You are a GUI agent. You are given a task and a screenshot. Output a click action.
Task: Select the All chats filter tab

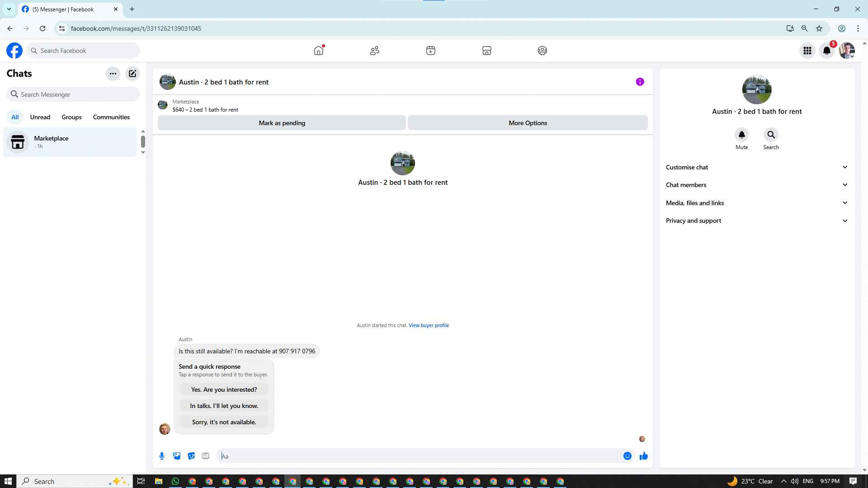point(15,117)
